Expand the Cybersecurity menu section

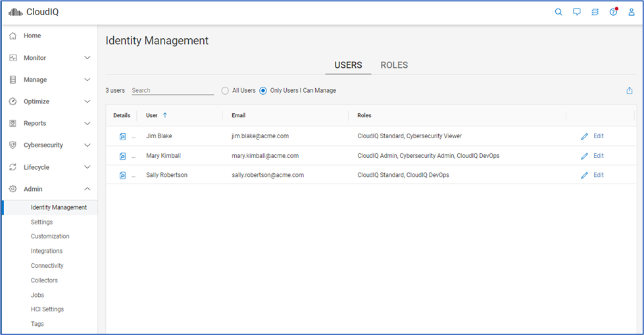[x=49, y=145]
